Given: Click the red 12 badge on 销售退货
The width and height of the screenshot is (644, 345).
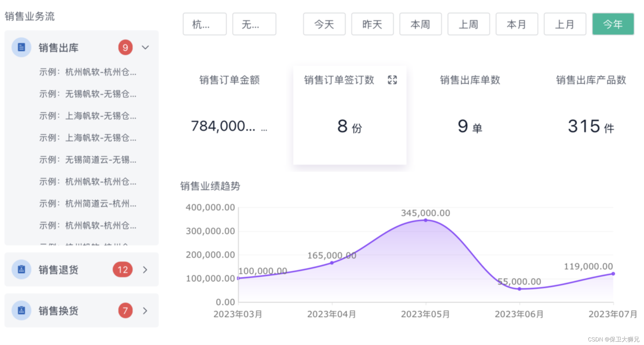Looking at the screenshot, I should click(x=123, y=270).
